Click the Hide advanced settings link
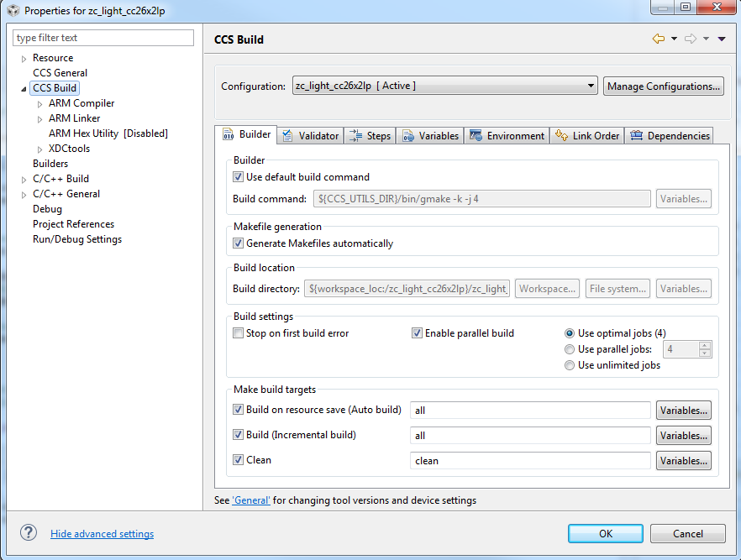 pos(102,534)
